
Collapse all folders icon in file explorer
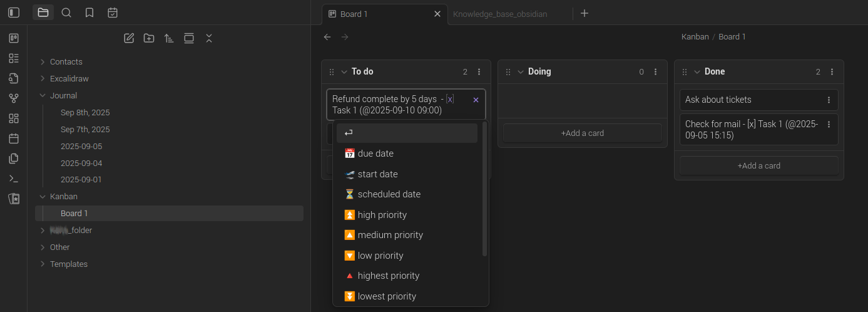click(x=209, y=38)
